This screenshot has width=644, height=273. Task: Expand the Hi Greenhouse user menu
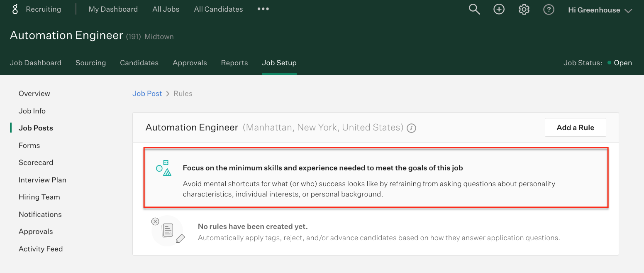tap(600, 10)
